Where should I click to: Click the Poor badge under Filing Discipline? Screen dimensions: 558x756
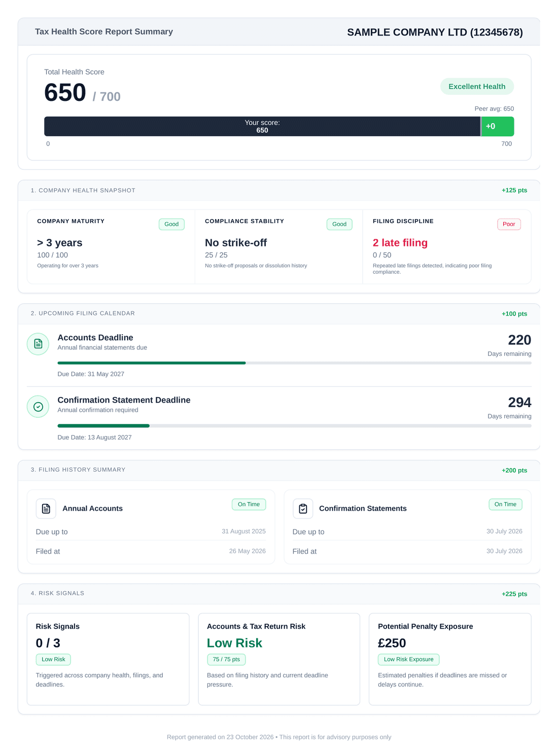509,224
